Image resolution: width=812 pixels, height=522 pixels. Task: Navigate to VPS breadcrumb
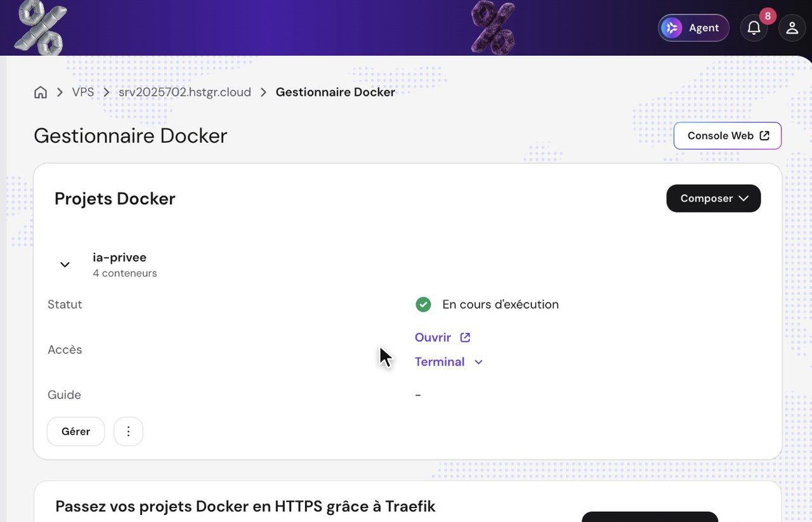coord(83,93)
